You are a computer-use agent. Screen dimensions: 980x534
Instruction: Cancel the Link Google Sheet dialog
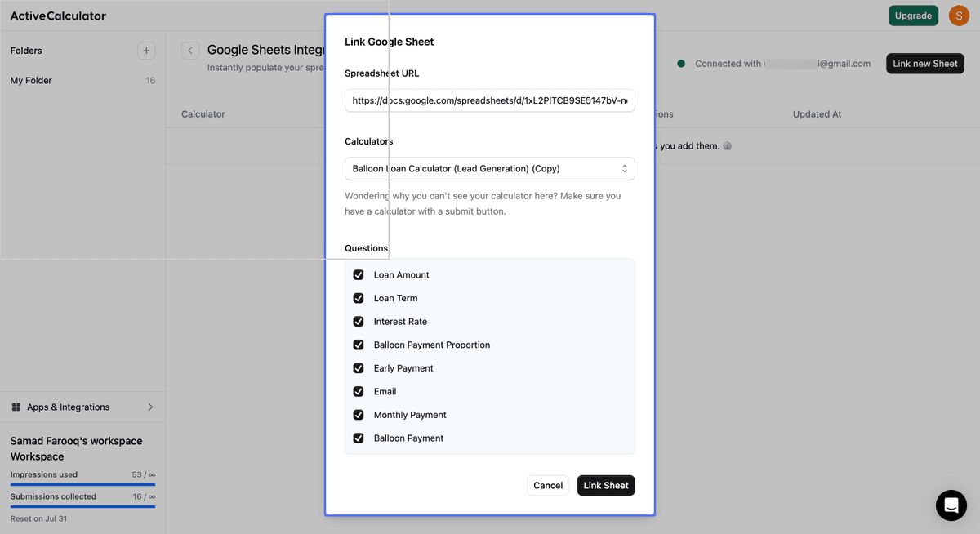click(x=548, y=485)
